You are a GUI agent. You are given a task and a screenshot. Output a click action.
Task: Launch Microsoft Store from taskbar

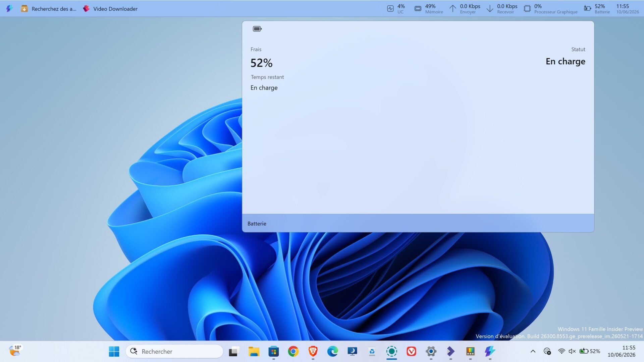tap(274, 351)
